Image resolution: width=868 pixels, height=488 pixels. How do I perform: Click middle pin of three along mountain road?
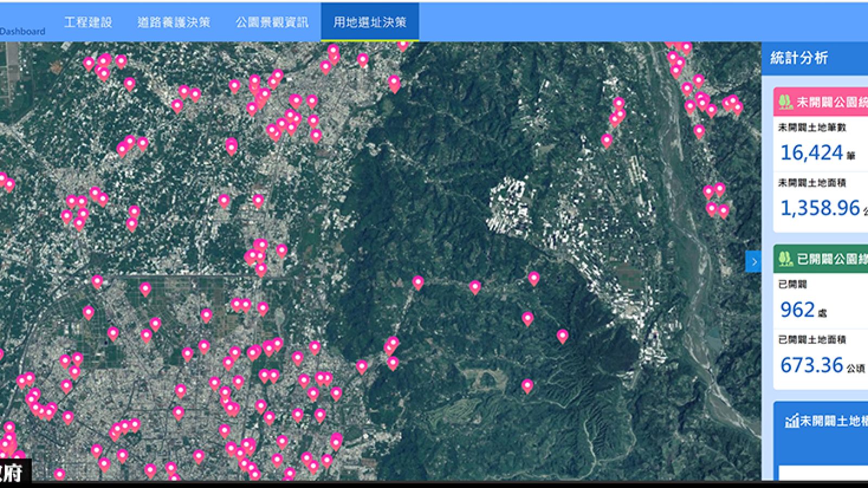coord(475,286)
